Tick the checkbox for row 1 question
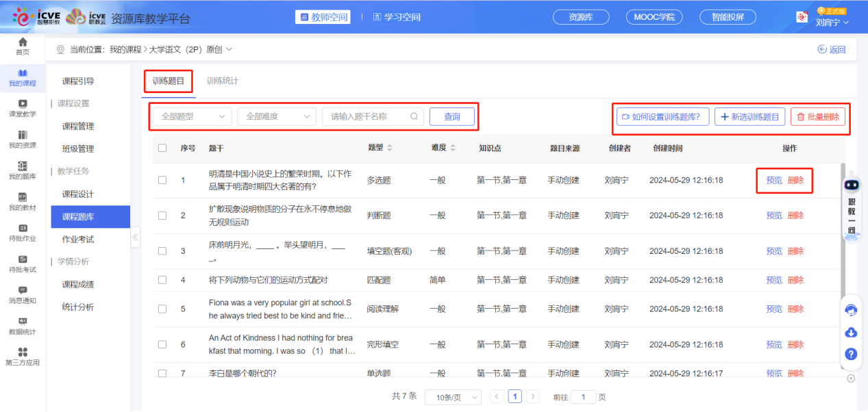The height and width of the screenshot is (412, 868). pos(162,180)
